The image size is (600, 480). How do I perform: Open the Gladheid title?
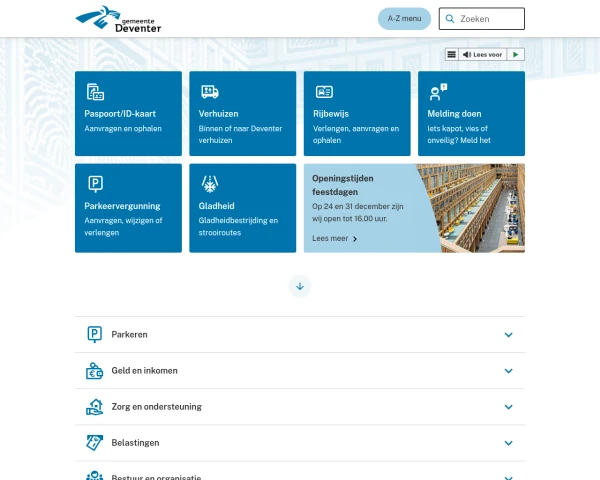(x=216, y=206)
